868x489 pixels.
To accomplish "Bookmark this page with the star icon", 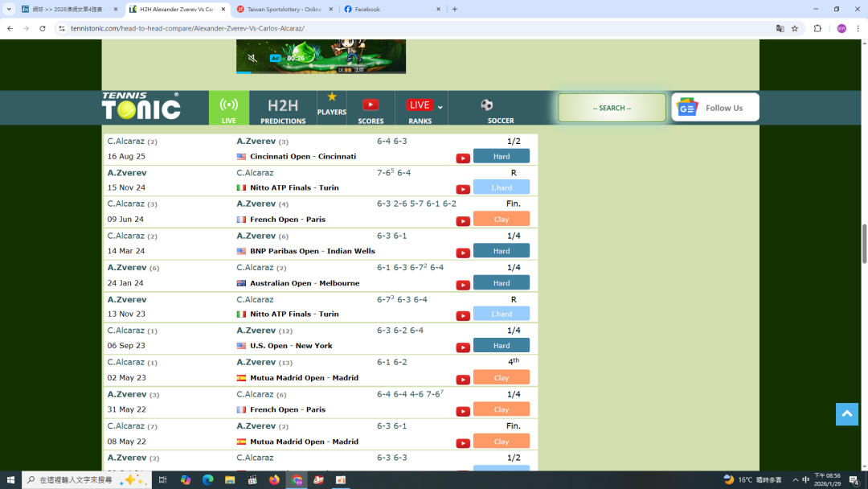I will point(795,28).
